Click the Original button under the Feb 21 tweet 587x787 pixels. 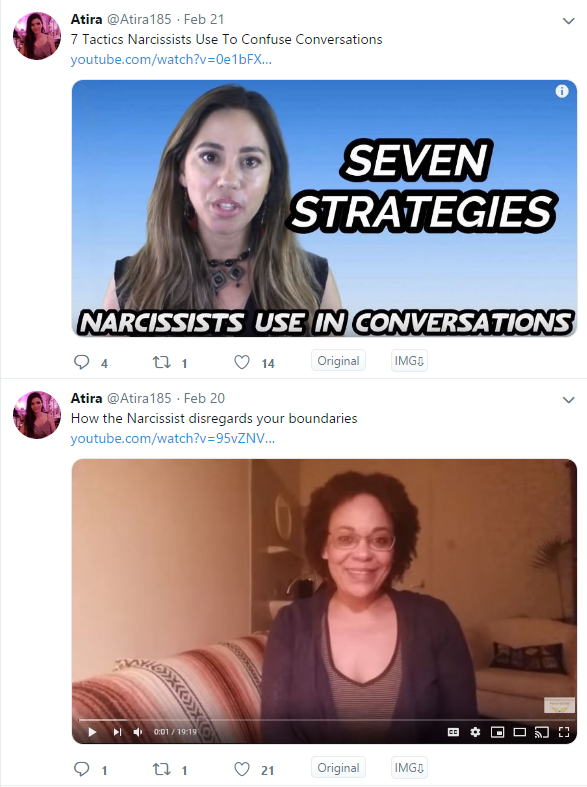coord(338,361)
